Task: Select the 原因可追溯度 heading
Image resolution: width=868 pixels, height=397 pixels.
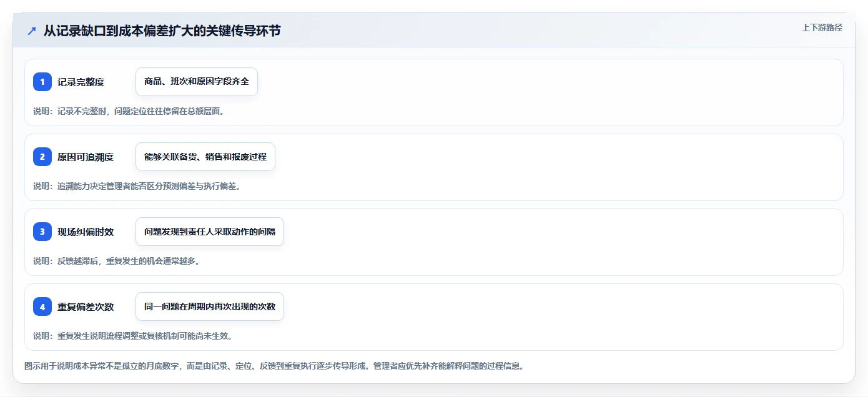Action: 86,157
